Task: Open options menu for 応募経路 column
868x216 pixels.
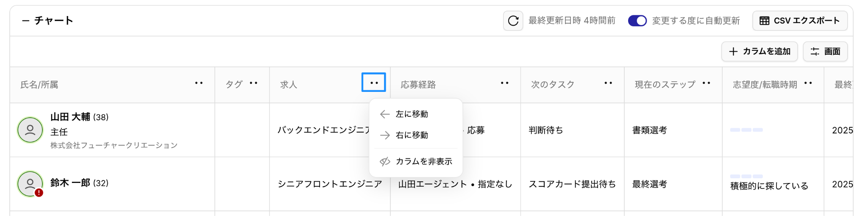Action: click(x=504, y=83)
